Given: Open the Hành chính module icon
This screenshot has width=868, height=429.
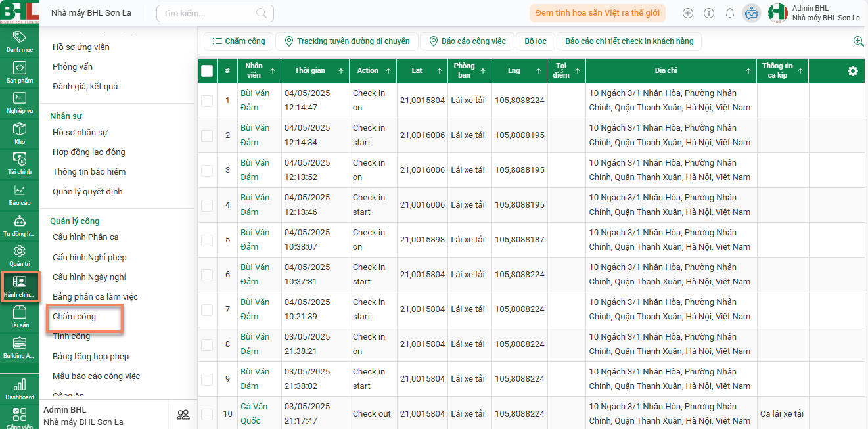Looking at the screenshot, I should (x=20, y=286).
